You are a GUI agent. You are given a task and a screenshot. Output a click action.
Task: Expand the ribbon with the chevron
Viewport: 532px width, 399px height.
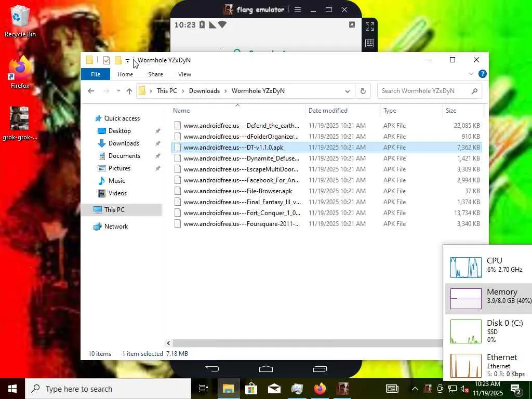coord(471,74)
